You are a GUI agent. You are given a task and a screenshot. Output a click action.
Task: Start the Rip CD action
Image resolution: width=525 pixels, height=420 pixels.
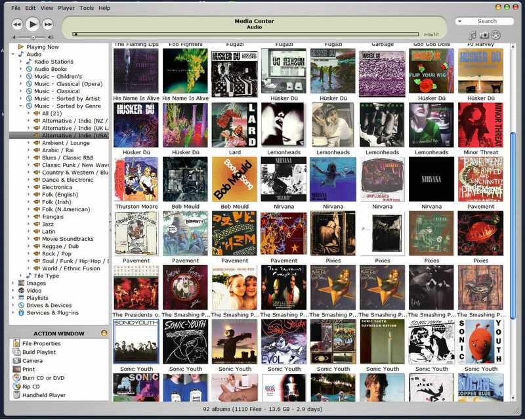[31, 387]
